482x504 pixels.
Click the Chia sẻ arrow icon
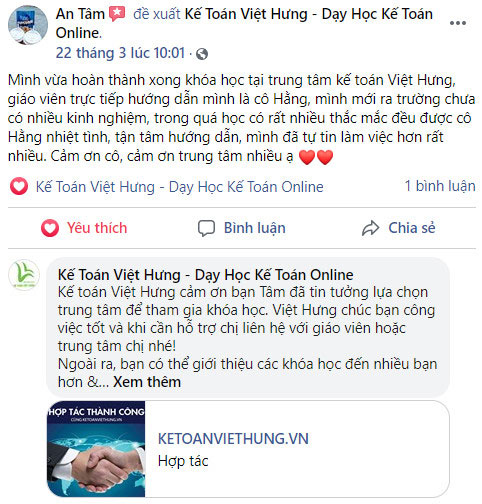370,228
